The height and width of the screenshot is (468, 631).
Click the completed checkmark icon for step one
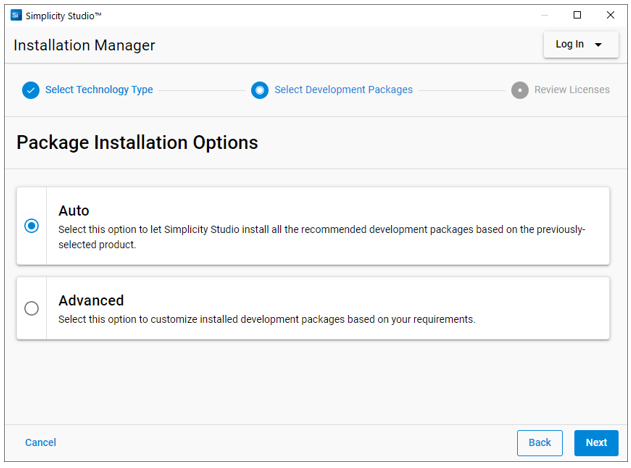[x=31, y=90]
